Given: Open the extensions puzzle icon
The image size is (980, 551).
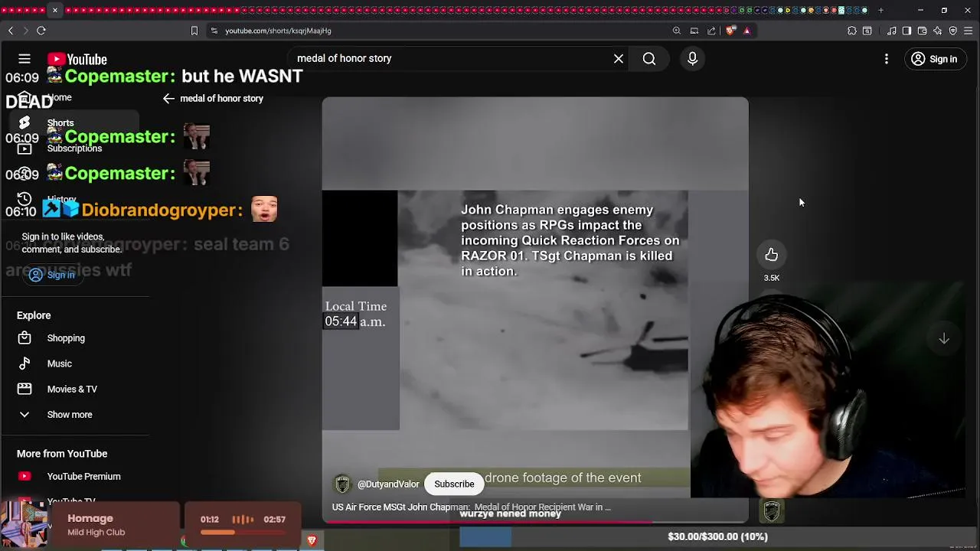Looking at the screenshot, I should 852,31.
